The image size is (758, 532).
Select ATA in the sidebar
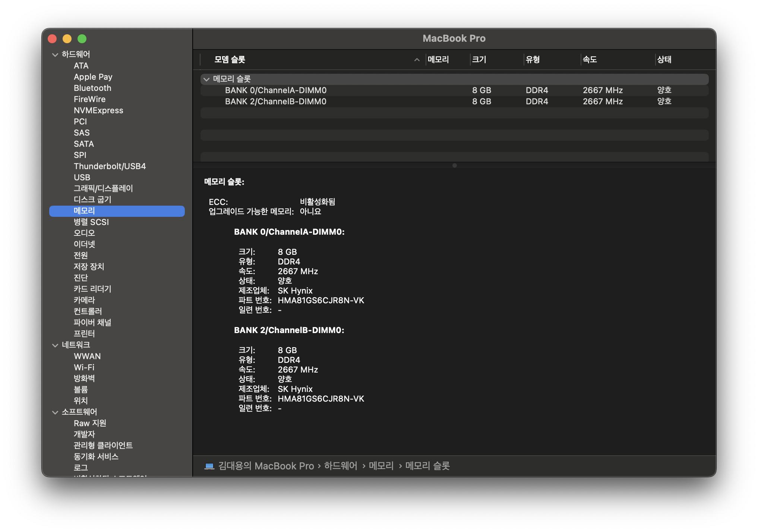coord(81,66)
